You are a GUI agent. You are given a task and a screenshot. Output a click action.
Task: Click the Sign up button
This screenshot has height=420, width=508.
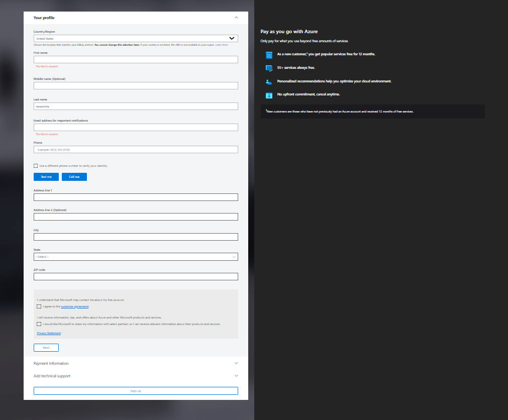[x=136, y=391]
